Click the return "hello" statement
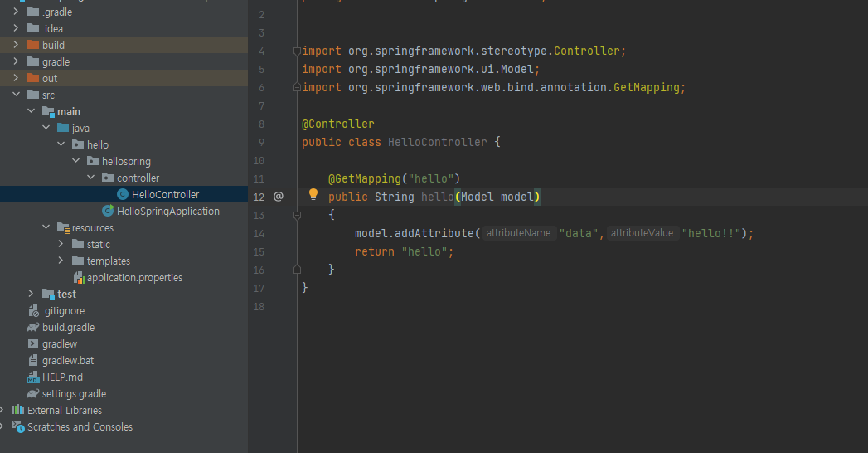 click(x=404, y=252)
